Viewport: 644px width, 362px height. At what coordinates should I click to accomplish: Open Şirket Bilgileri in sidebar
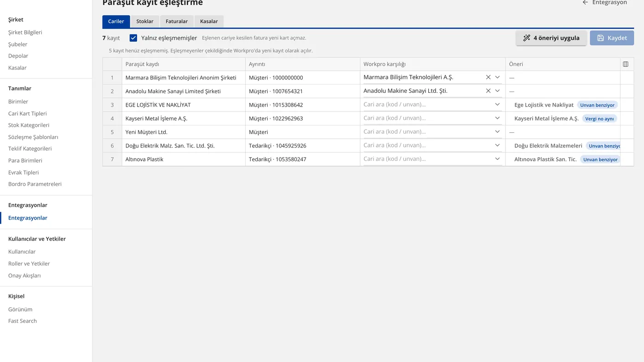(x=25, y=33)
